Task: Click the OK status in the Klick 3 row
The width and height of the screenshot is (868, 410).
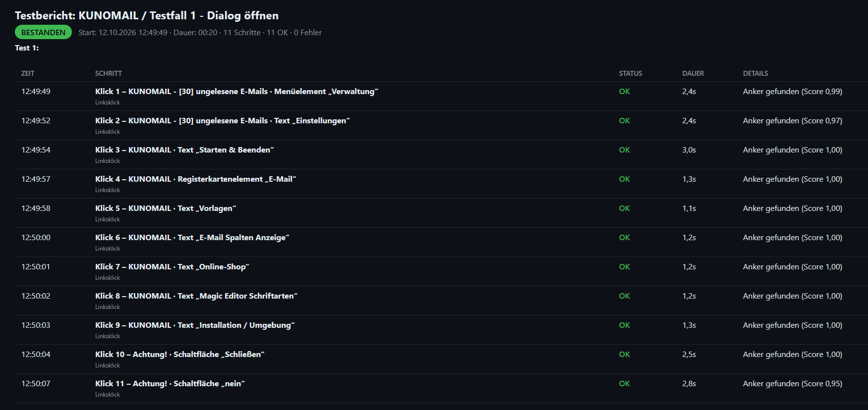Action: point(625,150)
